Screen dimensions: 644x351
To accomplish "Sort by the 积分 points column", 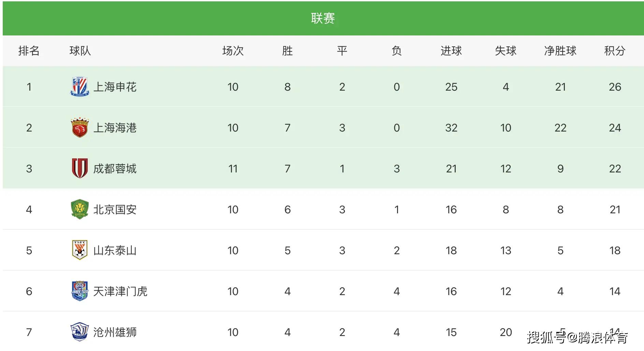I will [x=615, y=51].
